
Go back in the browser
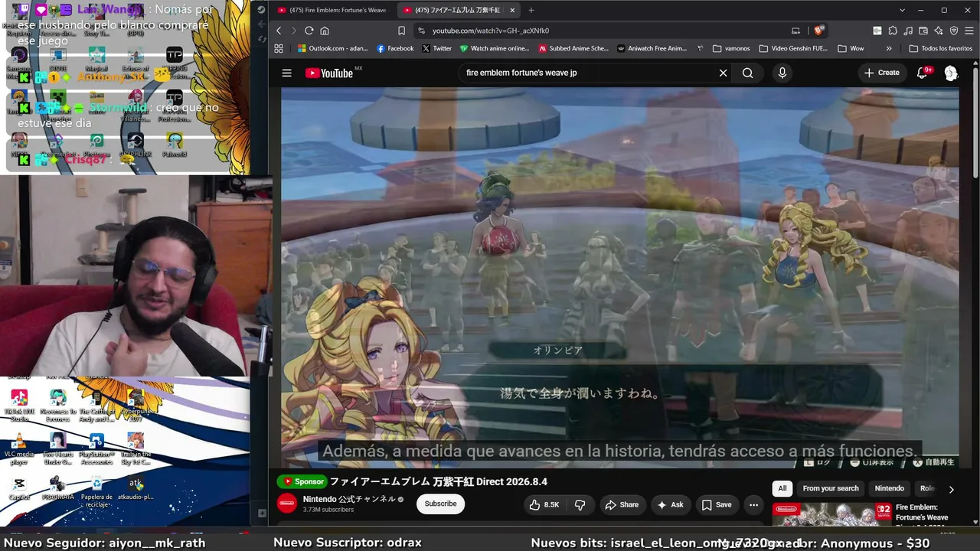pos(279,31)
